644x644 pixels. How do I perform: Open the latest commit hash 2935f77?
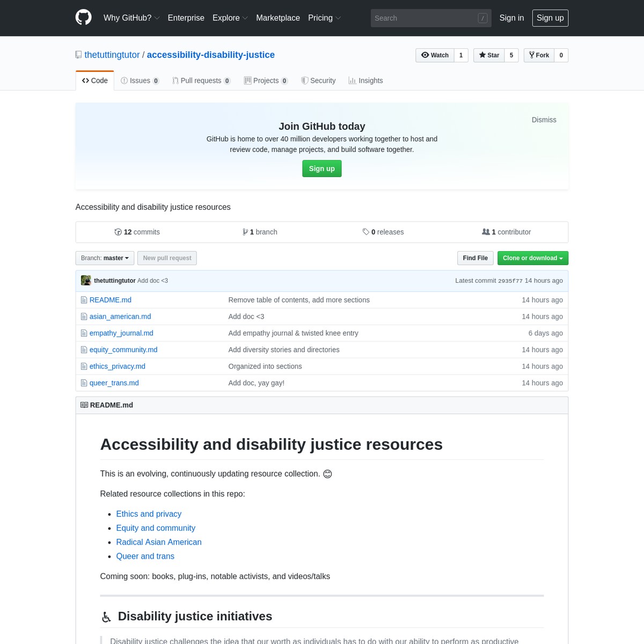[x=510, y=281]
